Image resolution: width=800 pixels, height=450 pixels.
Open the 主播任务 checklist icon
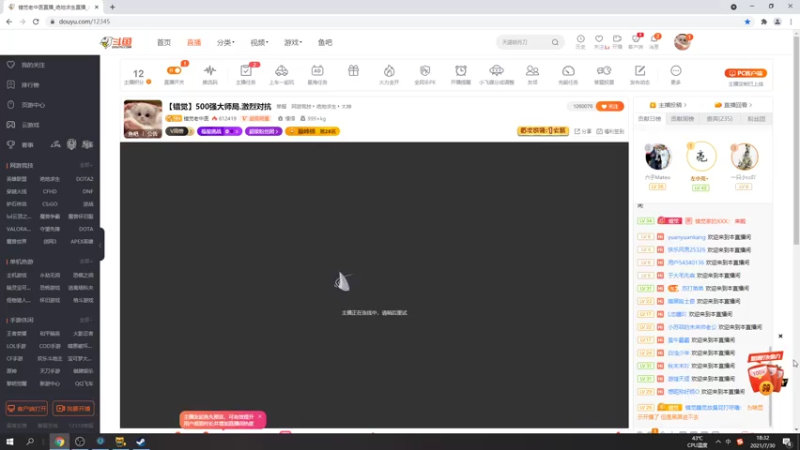246,71
